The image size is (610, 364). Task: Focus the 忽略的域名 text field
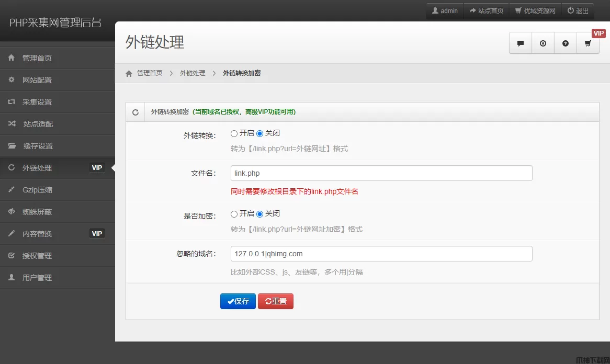tap(381, 254)
